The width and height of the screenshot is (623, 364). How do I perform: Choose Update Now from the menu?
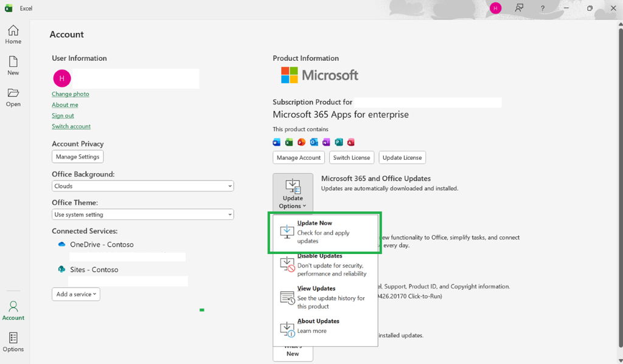[x=325, y=232]
